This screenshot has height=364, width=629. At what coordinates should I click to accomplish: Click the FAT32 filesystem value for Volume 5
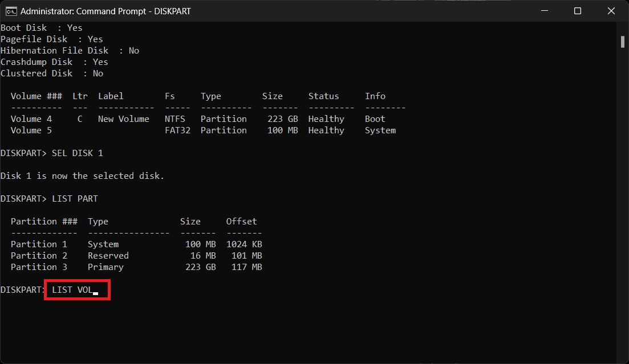177,130
